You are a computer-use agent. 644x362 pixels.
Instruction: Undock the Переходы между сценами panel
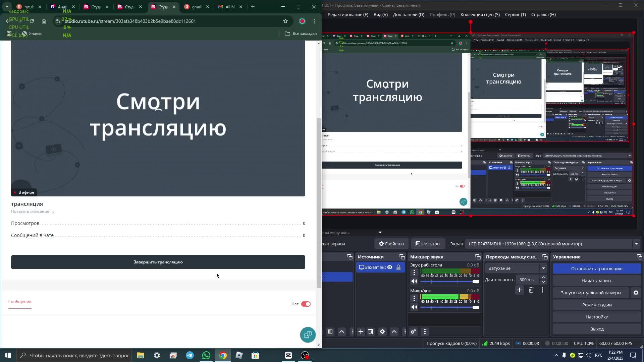[545, 257]
